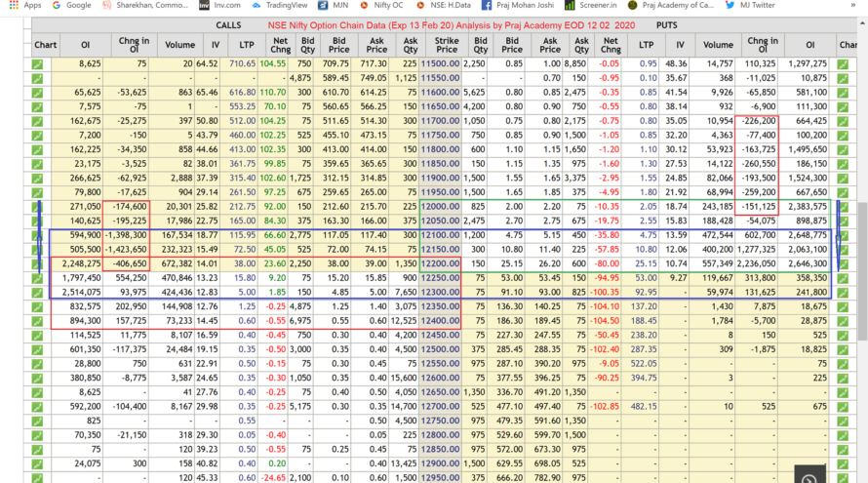Click the page vertical scrollbar thumb
The height and width of the screenshot is (483, 868).
862,271
